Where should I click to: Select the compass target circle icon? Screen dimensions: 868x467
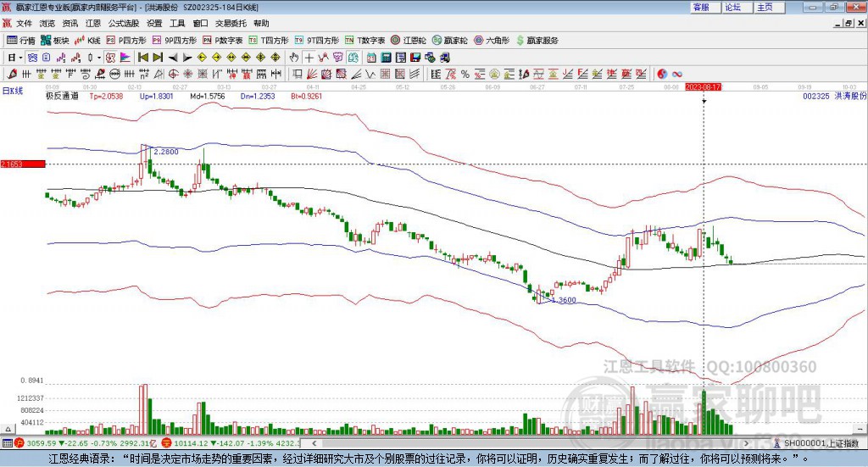(x=173, y=74)
